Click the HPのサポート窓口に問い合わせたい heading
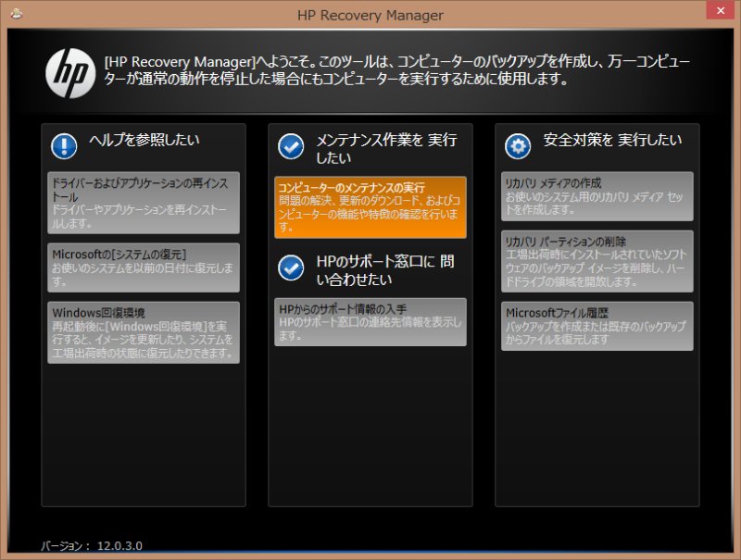The height and width of the screenshot is (560, 741). pos(384,270)
